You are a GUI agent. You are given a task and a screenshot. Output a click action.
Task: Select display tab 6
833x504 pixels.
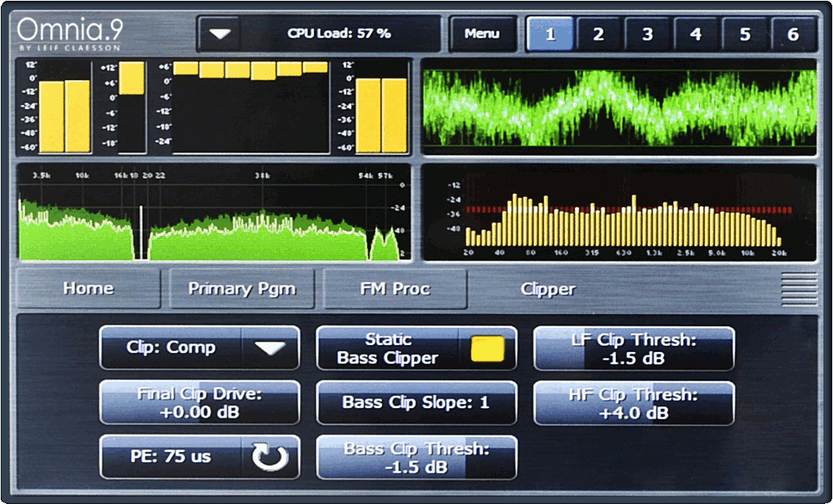click(792, 34)
